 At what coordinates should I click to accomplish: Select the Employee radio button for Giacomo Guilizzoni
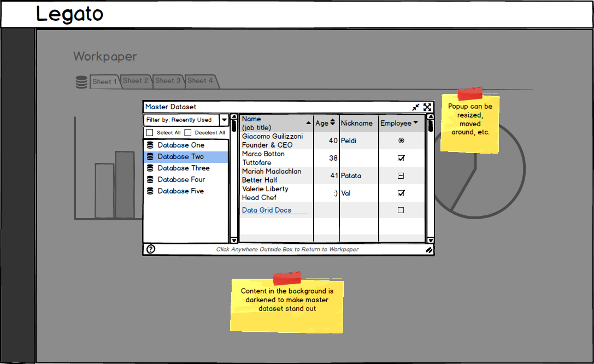point(401,140)
